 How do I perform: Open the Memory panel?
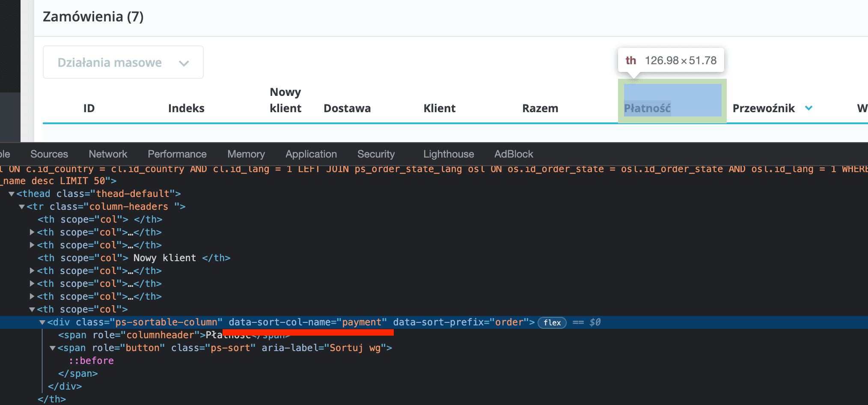click(246, 154)
